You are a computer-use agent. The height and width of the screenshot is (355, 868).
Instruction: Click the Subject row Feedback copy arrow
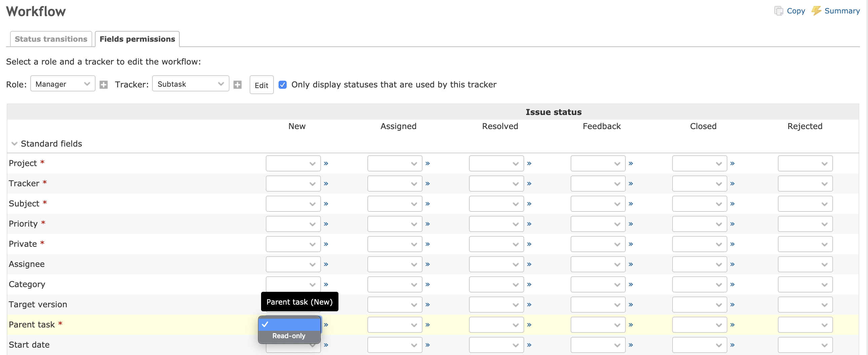tap(631, 204)
